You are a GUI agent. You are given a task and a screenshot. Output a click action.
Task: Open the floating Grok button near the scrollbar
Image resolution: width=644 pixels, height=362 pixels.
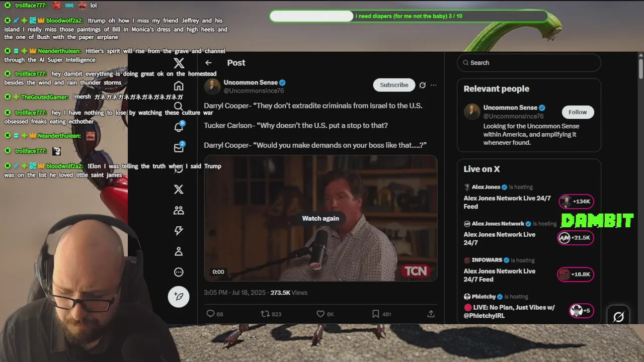[x=618, y=316]
